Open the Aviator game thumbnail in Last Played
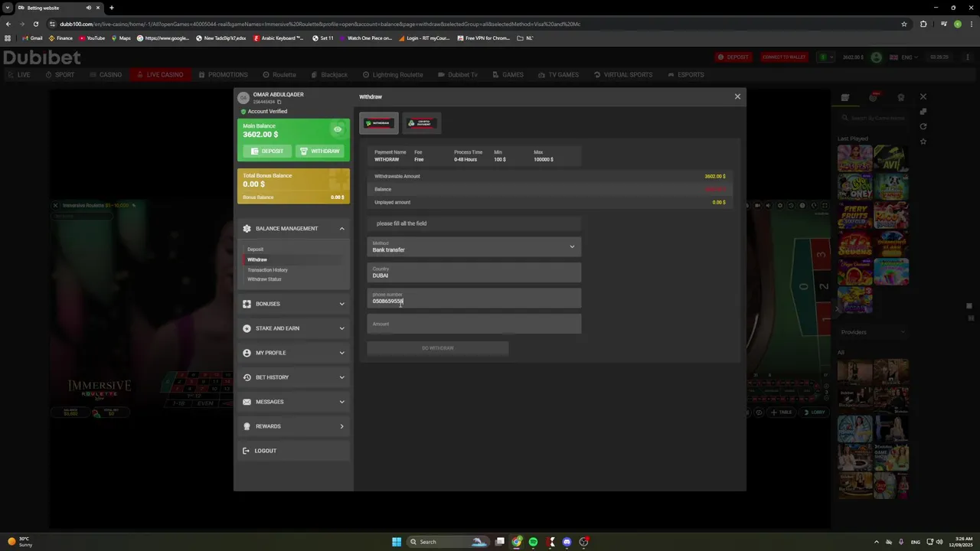Image resolution: width=980 pixels, height=551 pixels. 891,158
